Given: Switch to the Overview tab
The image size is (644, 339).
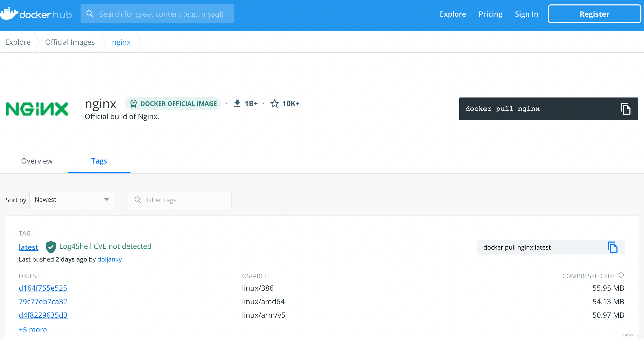Looking at the screenshot, I should pos(37,161).
